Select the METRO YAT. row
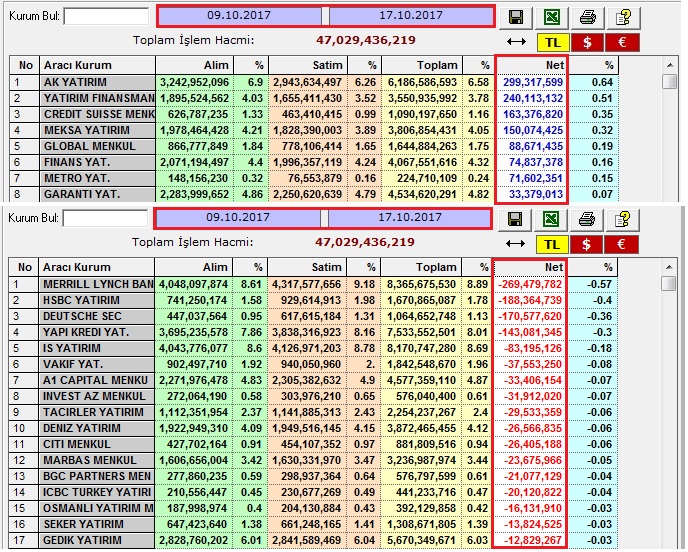The height and width of the screenshot is (552, 688). click(314, 178)
